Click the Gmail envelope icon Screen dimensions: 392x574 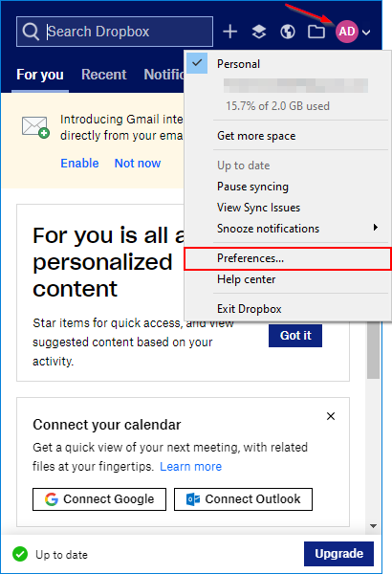click(35, 127)
